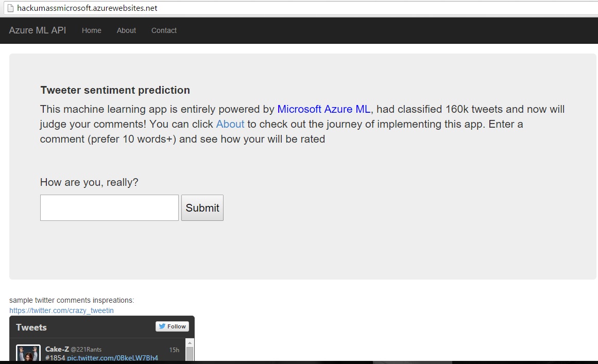Click the Twitter bird icon in Follow button
Viewport: 598px width, 364px height.
pos(162,326)
